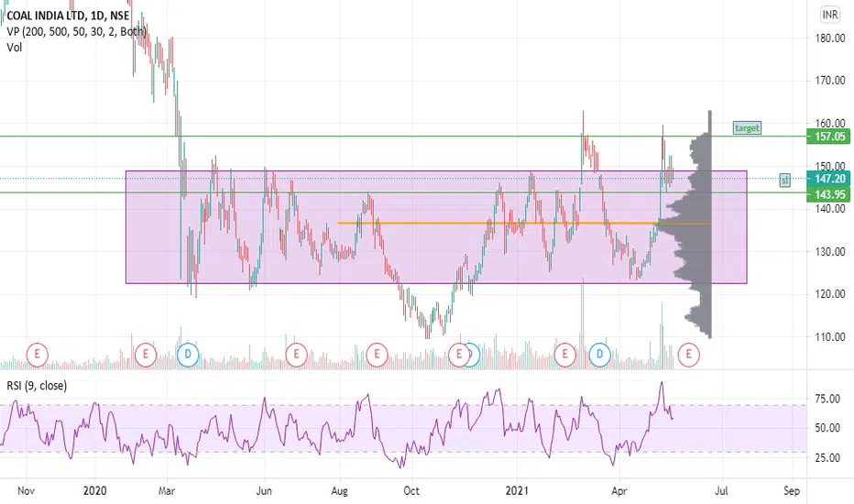Click the Sep label on time axis
The image size is (854, 504).
pyautogui.click(x=792, y=491)
